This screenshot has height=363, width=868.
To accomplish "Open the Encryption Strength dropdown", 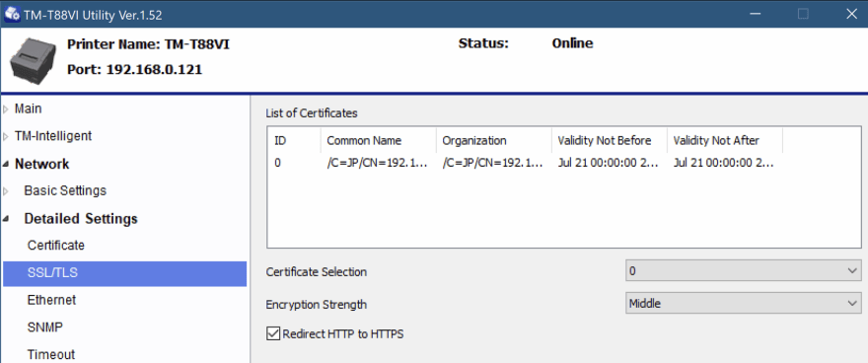I will pyautogui.click(x=744, y=303).
